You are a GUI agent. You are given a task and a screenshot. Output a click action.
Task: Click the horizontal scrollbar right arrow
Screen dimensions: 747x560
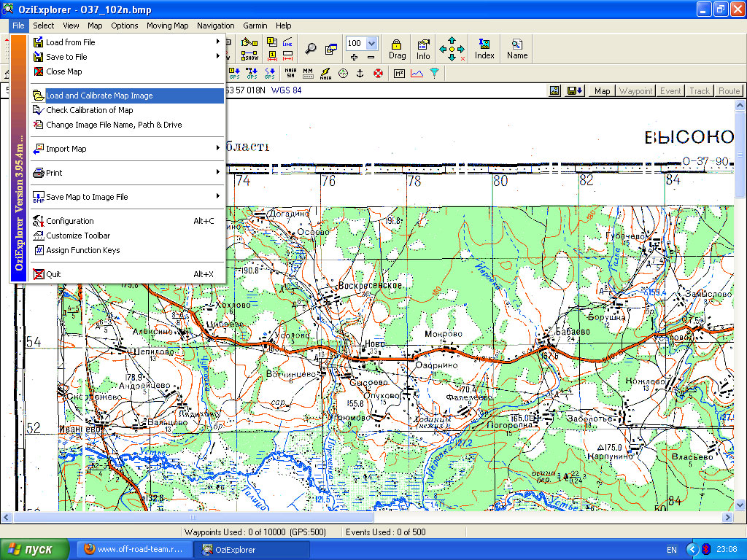point(727,517)
